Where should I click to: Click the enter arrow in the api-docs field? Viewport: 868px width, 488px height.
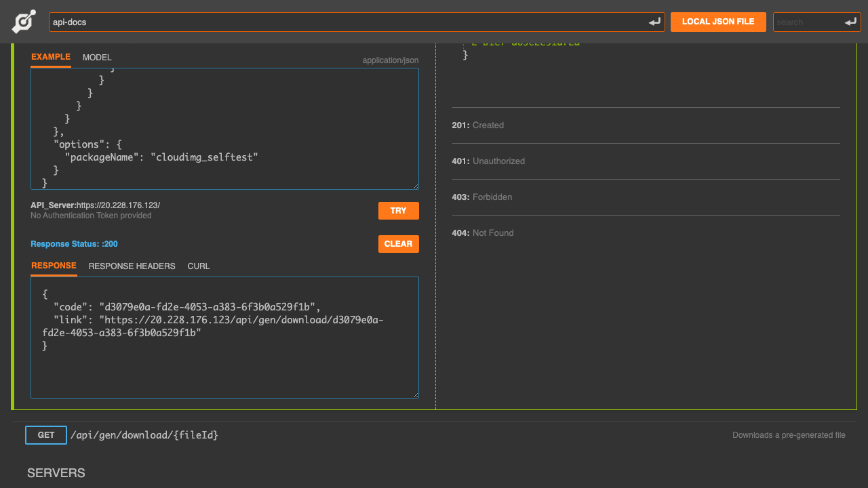point(654,22)
